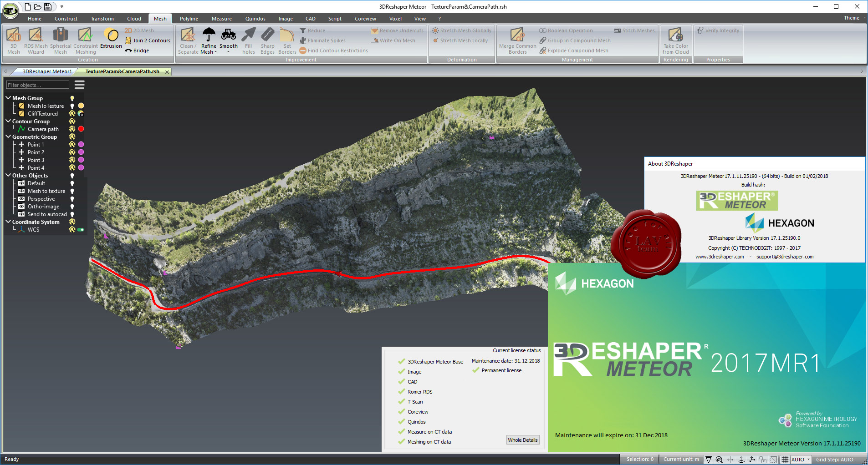The height and width of the screenshot is (465, 868).
Task: Toggle visibility bulb of MeshToTexture
Action: [x=72, y=106]
